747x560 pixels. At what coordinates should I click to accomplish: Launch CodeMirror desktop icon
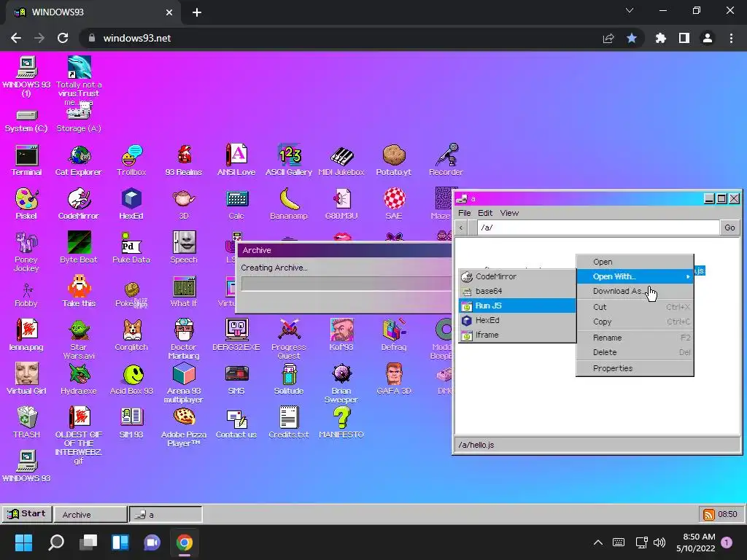(x=79, y=204)
